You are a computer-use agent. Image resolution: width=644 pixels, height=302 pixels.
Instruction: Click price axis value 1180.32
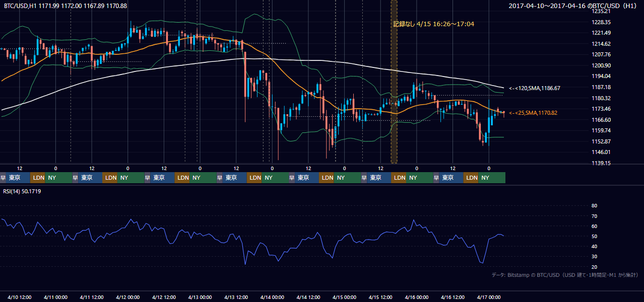coord(601,98)
